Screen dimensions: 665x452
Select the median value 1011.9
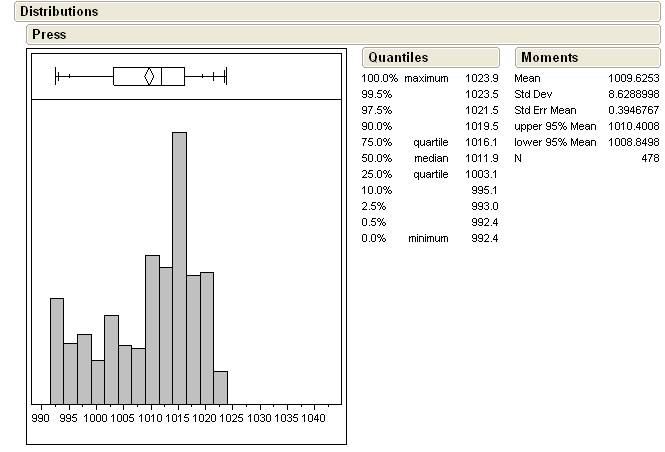click(x=481, y=158)
